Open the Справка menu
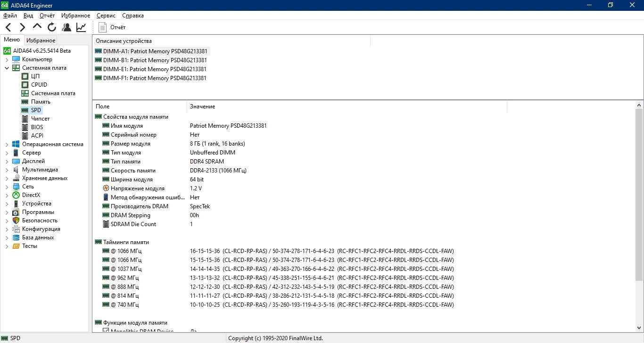This screenshot has height=343, width=644. pos(133,16)
